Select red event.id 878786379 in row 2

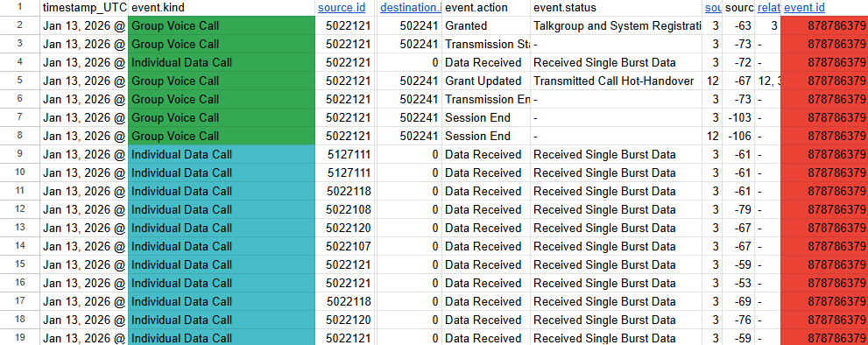tap(825, 26)
